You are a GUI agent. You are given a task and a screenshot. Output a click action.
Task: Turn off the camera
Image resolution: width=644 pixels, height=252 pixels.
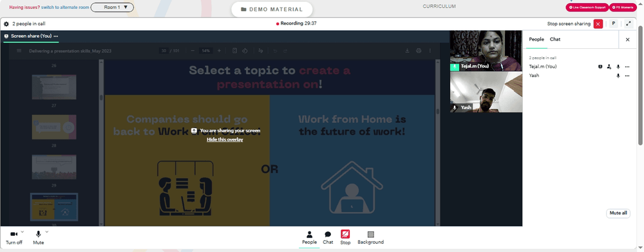click(14, 238)
